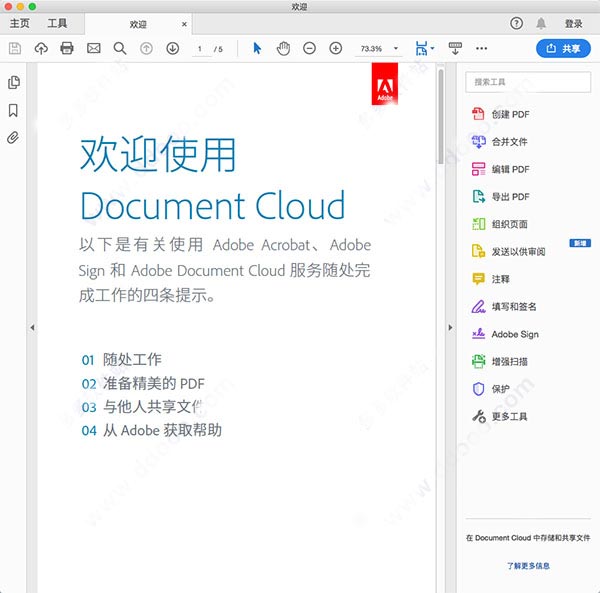600x593 pixels.
Task: Open attachments paperclip panel
Action: [13, 138]
